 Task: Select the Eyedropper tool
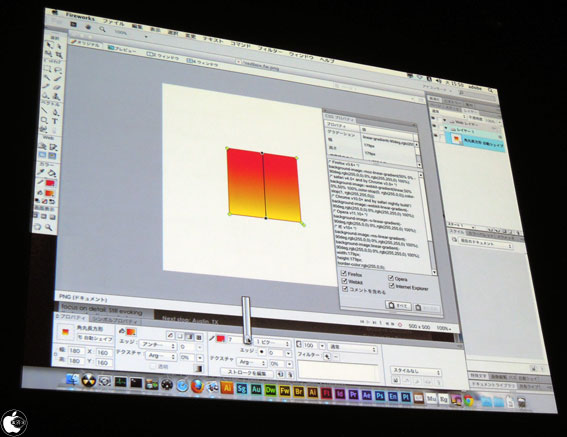[x=41, y=172]
